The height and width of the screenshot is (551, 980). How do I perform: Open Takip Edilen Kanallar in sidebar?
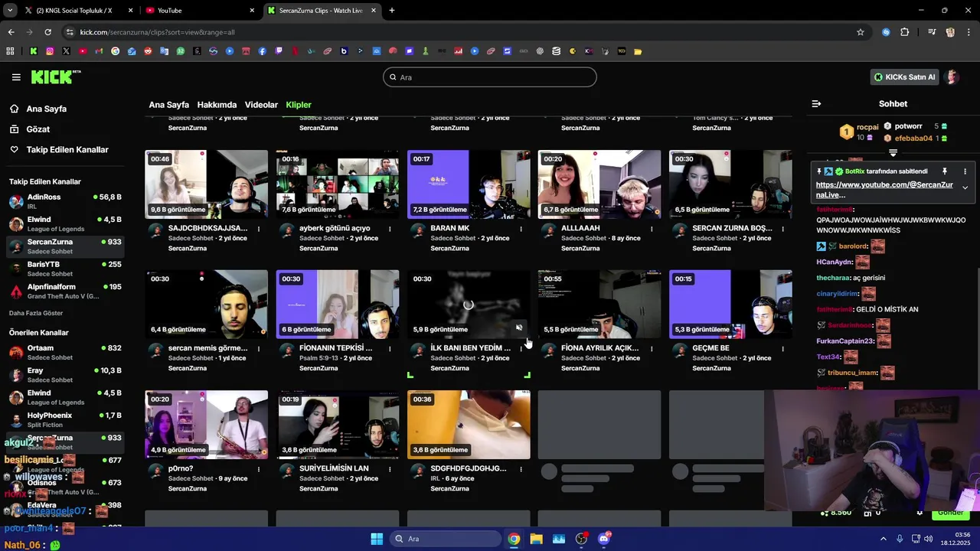tap(67, 150)
